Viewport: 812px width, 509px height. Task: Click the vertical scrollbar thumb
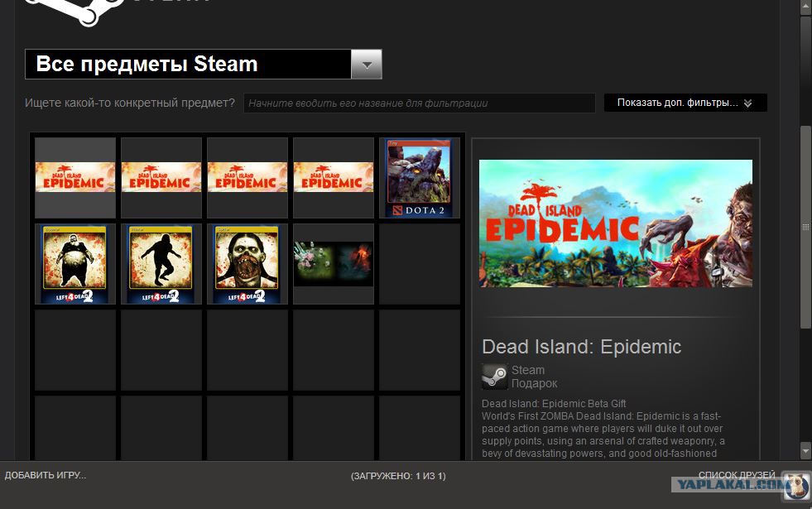(805, 227)
